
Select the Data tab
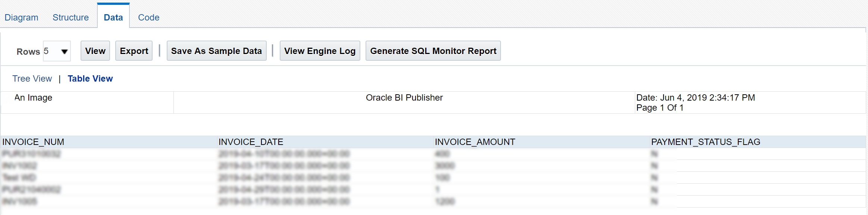click(x=113, y=18)
